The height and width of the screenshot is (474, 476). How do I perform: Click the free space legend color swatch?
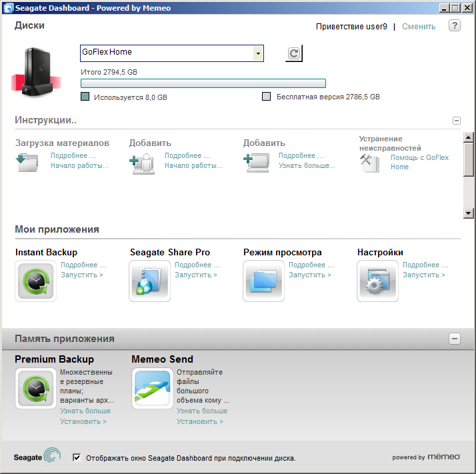coord(266,97)
